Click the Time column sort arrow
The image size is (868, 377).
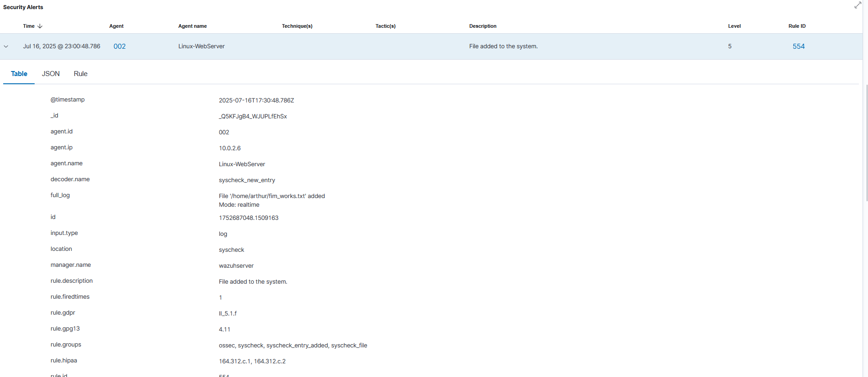pyautogui.click(x=40, y=26)
